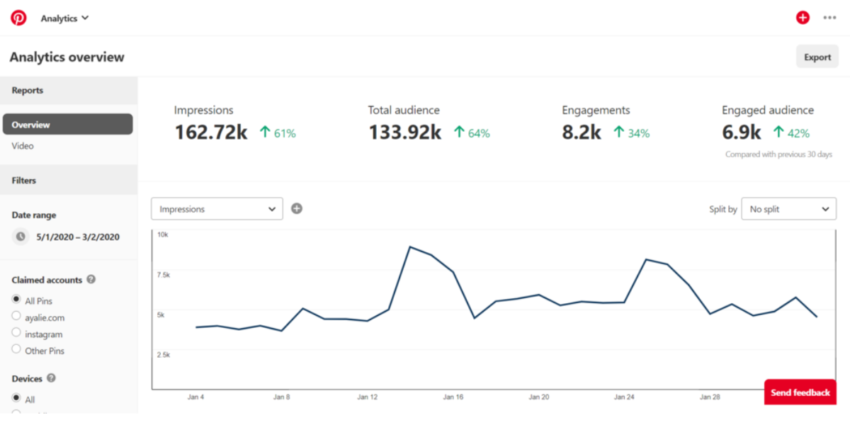Screen dimensions: 850x425
Task: Select the Other Pins radio option
Action: coord(16,350)
